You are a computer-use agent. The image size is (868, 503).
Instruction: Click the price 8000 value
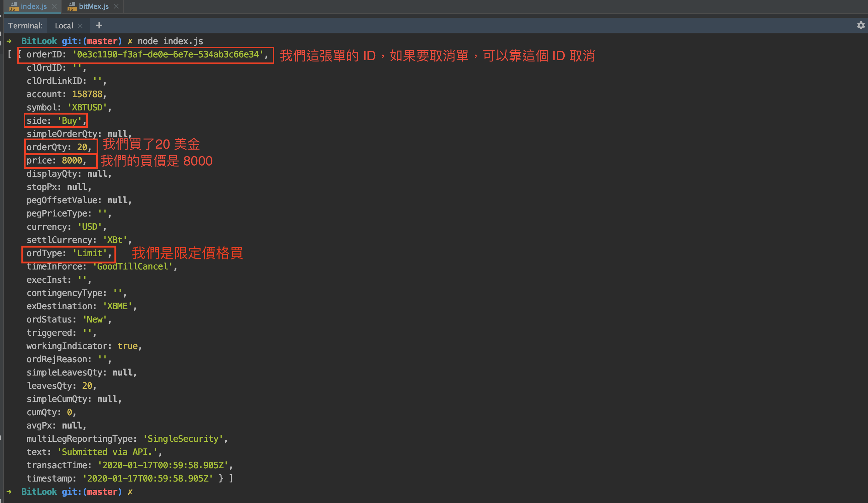click(x=72, y=160)
